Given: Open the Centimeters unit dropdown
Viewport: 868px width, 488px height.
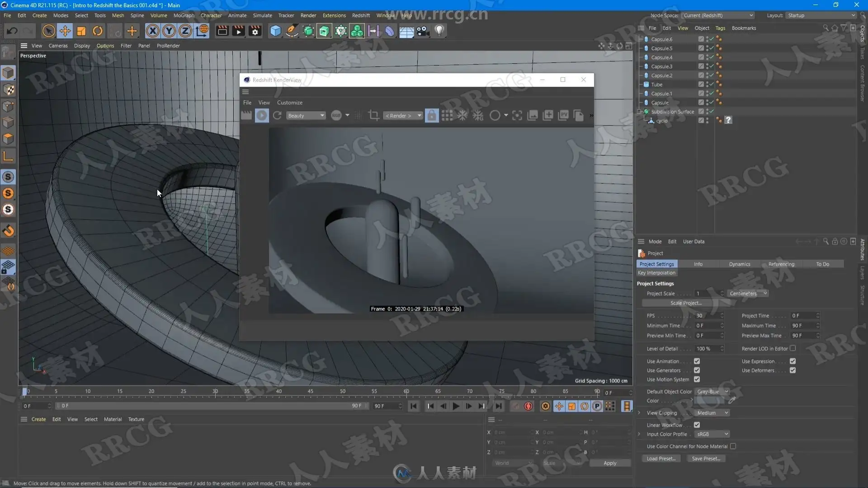Looking at the screenshot, I should tap(748, 294).
